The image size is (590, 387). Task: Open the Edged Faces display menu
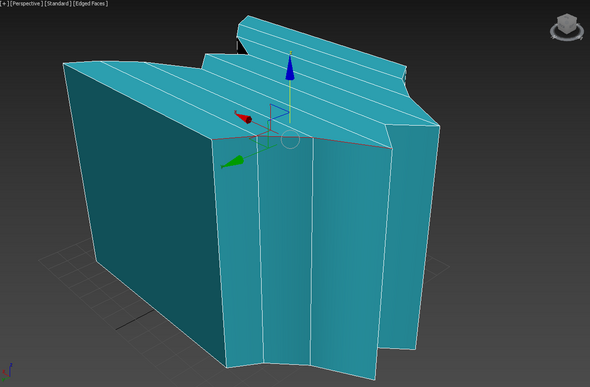[91, 3]
